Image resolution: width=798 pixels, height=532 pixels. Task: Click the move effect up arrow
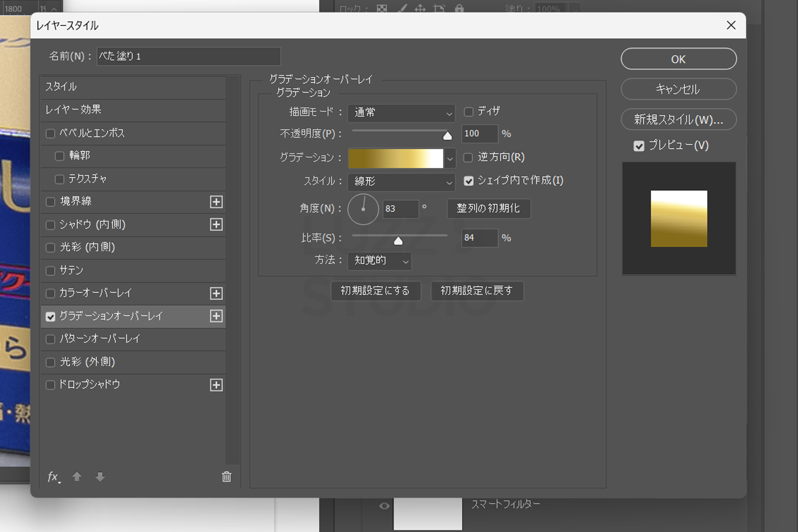(76, 477)
